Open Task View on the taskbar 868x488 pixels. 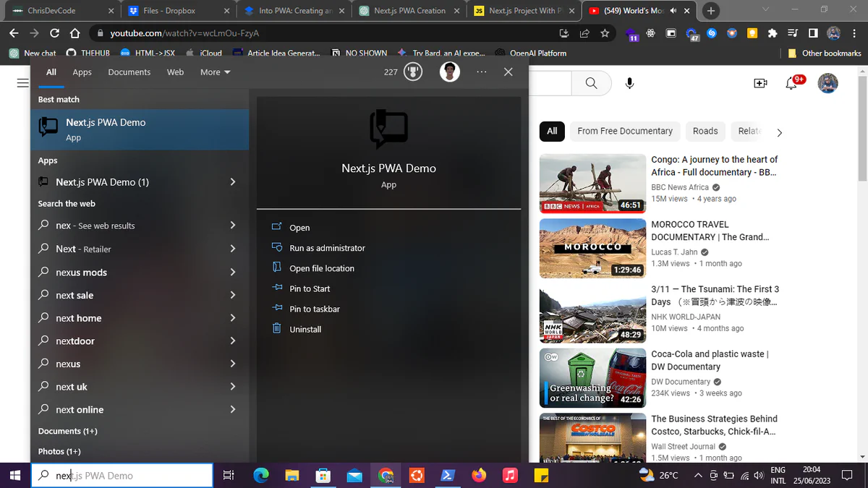point(229,475)
